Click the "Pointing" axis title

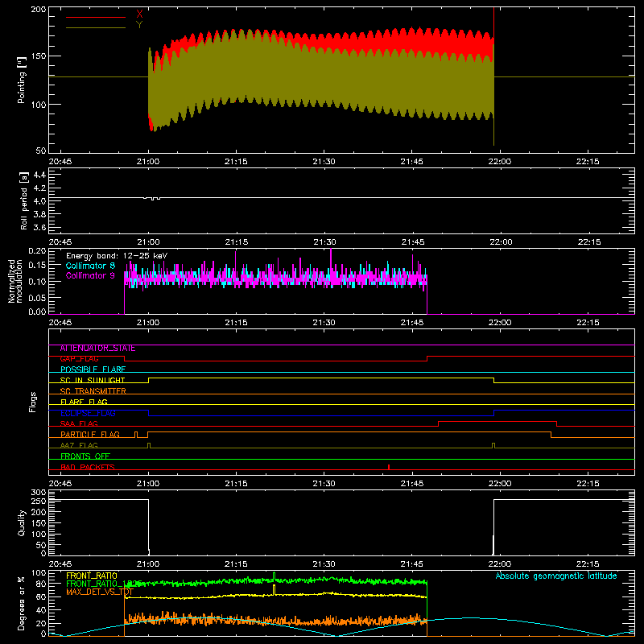(22, 80)
